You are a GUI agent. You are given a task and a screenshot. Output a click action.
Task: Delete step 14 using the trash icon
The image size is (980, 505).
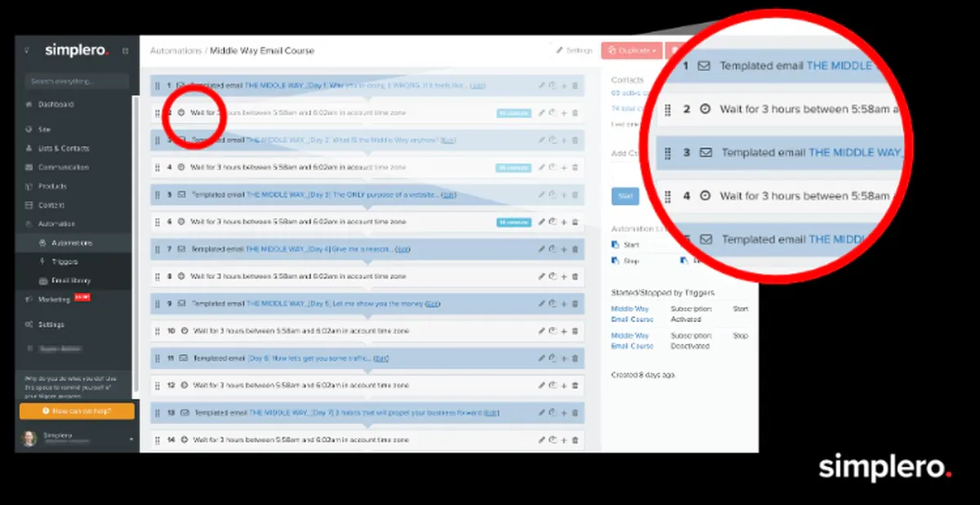(575, 440)
